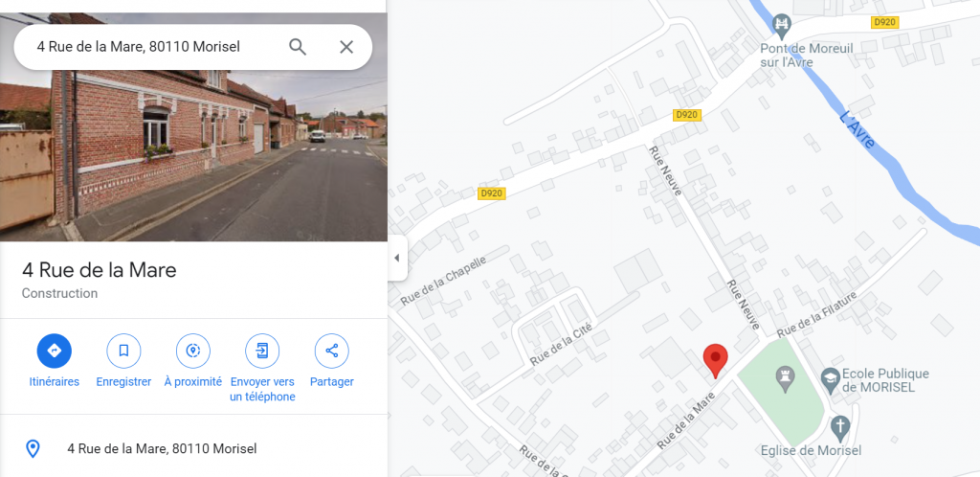Viewport: 980px width, 477px height.
Task: Click the D920 road shield near the bridge
Action: point(884,22)
